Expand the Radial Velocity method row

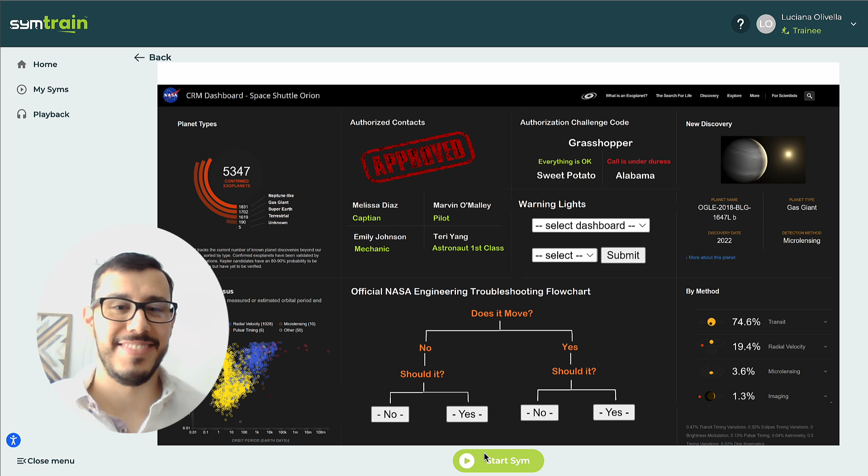825,347
